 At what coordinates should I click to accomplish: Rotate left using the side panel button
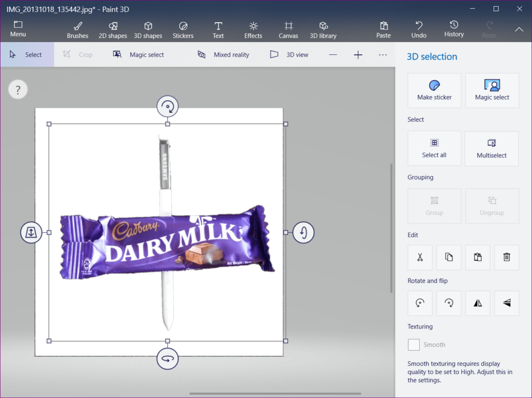tap(420, 303)
